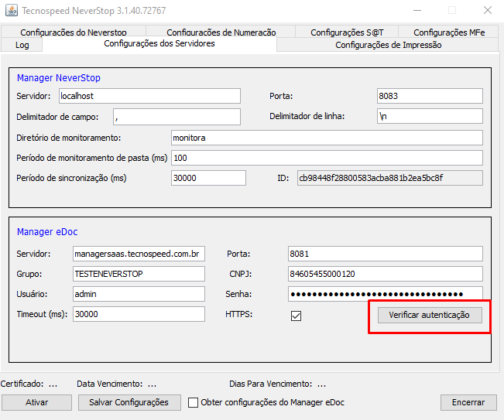The width and height of the screenshot is (504, 420).
Task: Open the Configurações de Numeração tab
Action: pos(221,32)
